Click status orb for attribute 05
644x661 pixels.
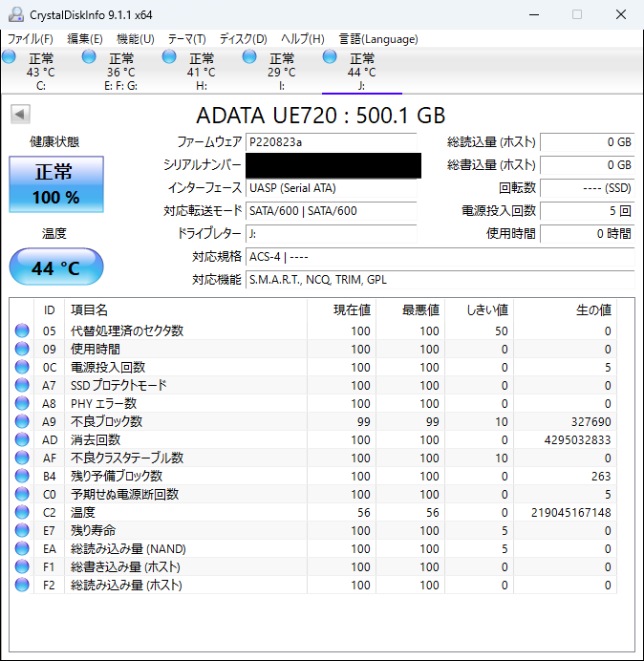click(x=22, y=330)
